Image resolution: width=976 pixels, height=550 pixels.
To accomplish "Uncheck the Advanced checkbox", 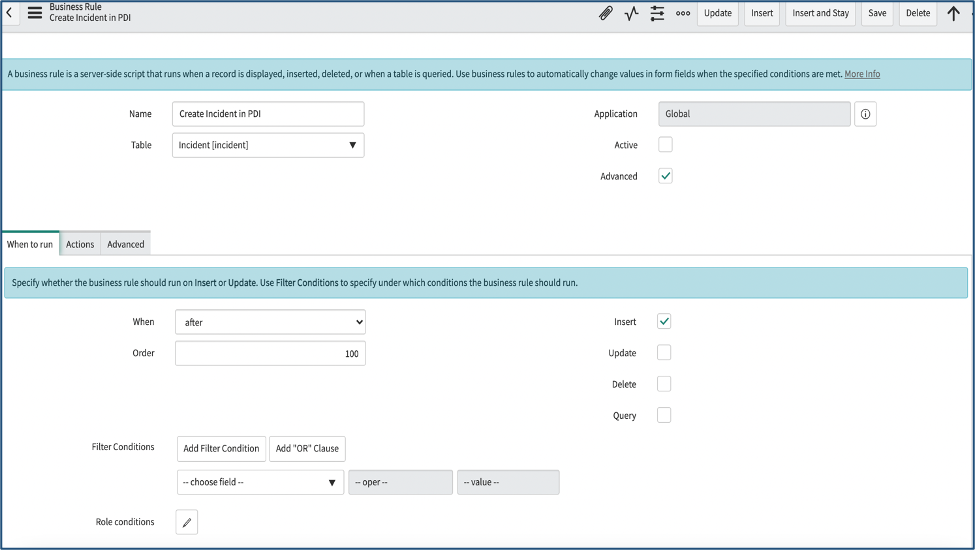I will point(665,176).
